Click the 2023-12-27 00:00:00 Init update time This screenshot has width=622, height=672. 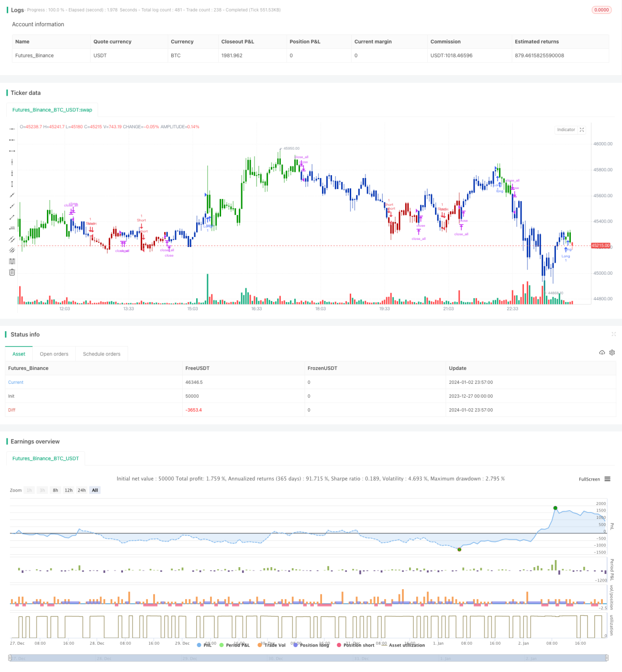coord(471,396)
